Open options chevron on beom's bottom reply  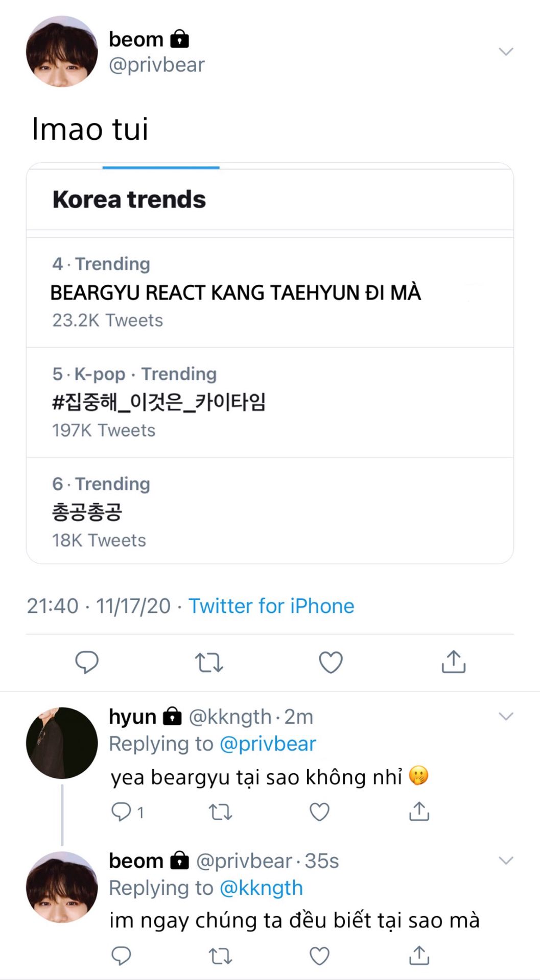click(505, 861)
